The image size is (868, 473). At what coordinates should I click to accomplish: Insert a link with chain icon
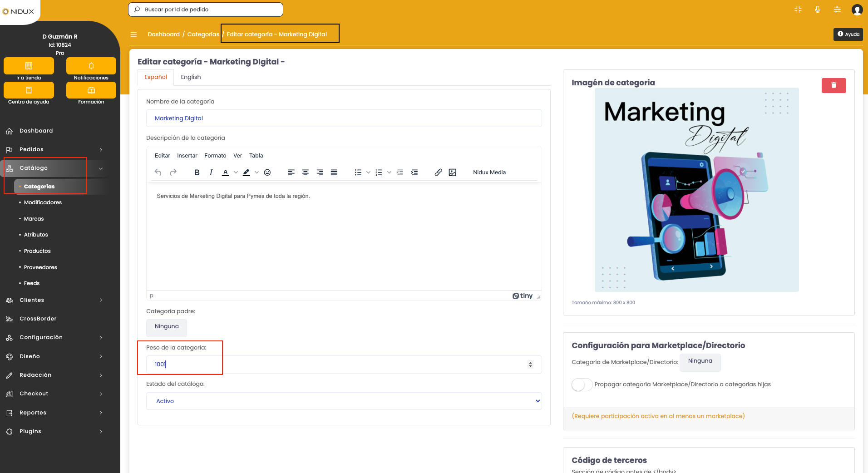click(x=438, y=172)
